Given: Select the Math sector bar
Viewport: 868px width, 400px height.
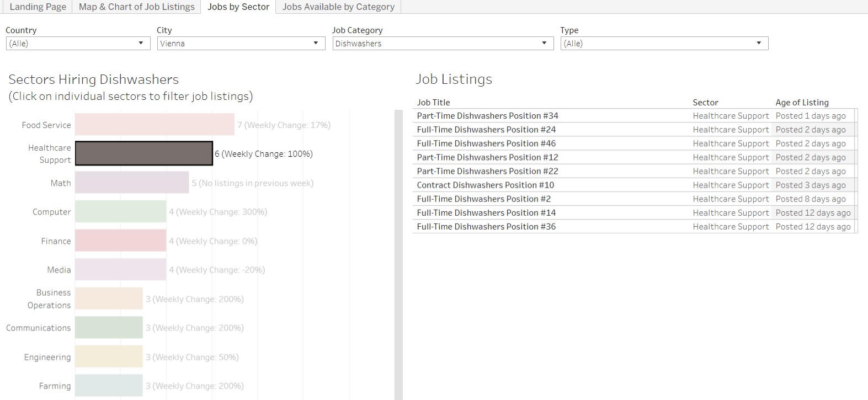Looking at the screenshot, I should click(132, 183).
